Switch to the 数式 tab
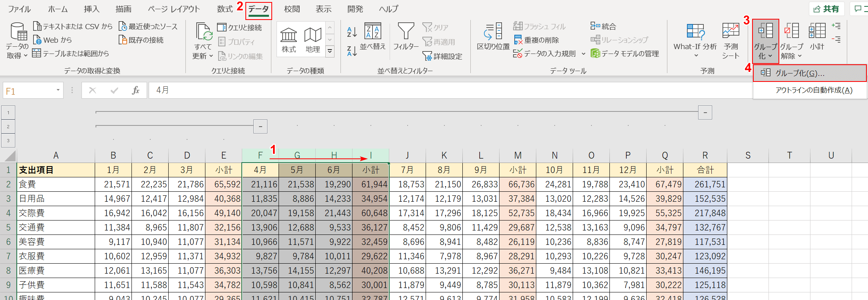The width and height of the screenshot is (868, 300). (225, 9)
